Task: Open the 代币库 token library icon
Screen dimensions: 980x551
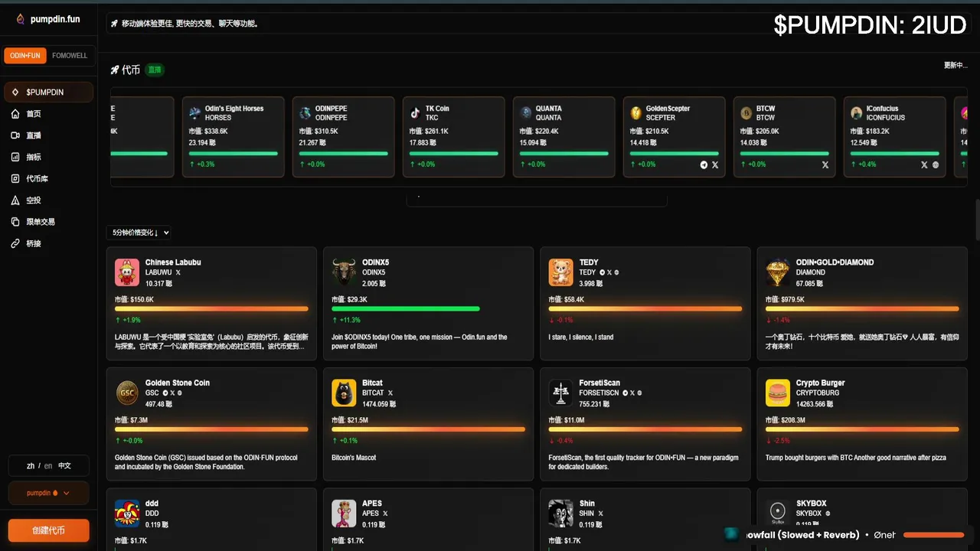Action: pos(15,178)
